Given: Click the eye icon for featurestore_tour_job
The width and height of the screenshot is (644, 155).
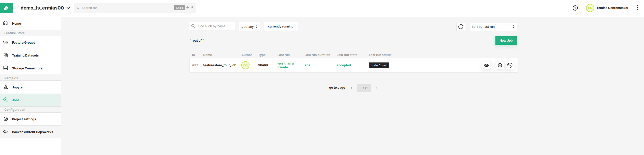Looking at the screenshot, I should pyautogui.click(x=486, y=65).
